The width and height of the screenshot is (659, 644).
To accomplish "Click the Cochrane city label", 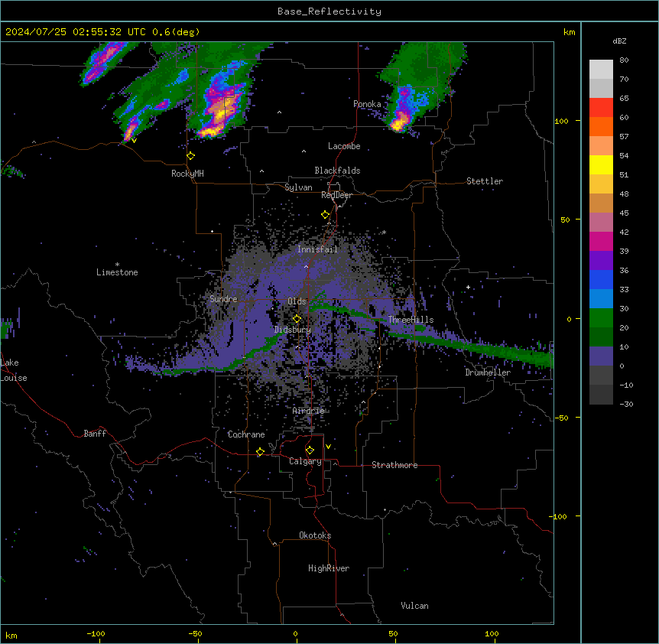I will 246,434.
